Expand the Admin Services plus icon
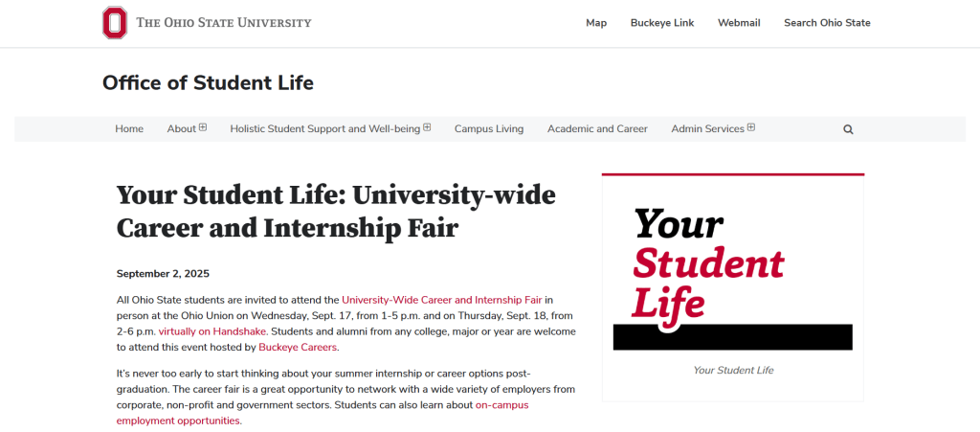Screen dimensions: 980x432 click(751, 128)
